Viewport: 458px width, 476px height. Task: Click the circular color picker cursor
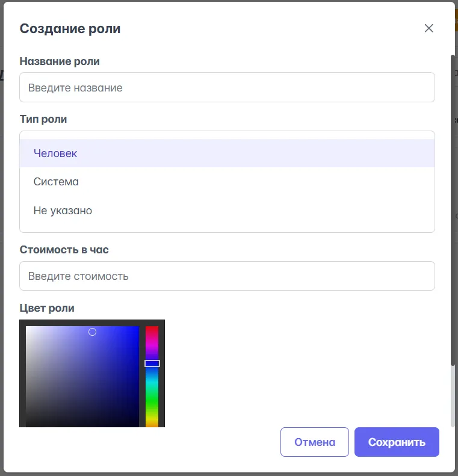pyautogui.click(x=92, y=332)
